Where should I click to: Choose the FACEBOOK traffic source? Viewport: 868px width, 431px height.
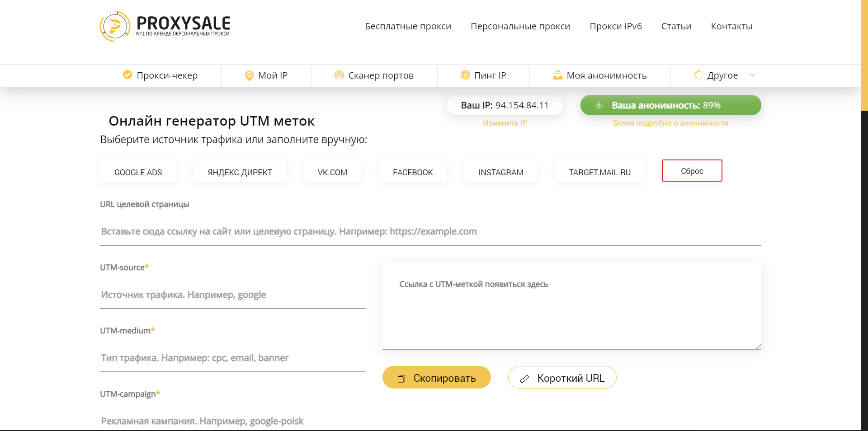coord(413,171)
